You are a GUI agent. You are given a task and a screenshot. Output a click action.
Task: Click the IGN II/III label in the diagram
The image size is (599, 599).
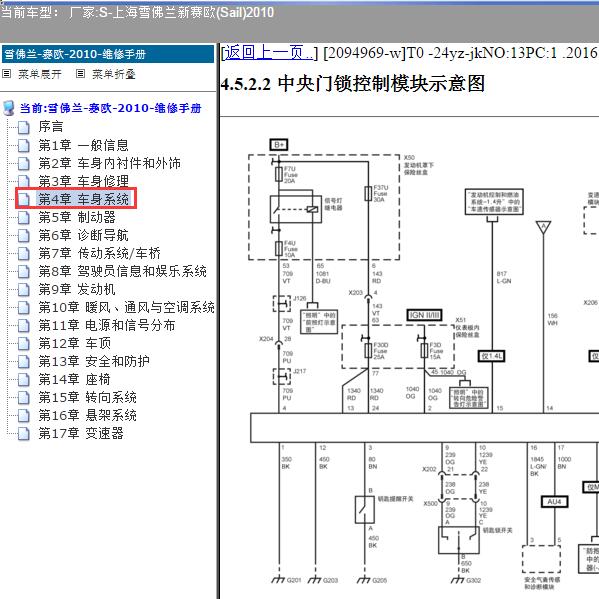pyautogui.click(x=424, y=315)
